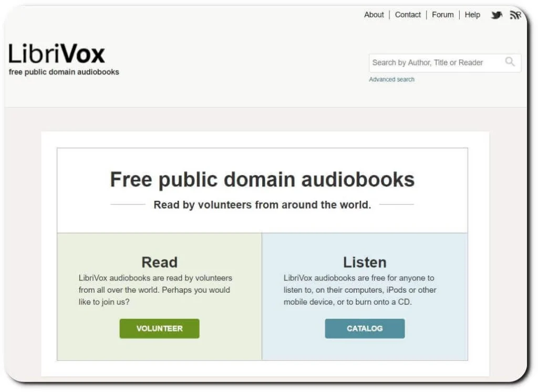
Task: Open the LibriVox Twitter feed icon
Action: point(496,15)
